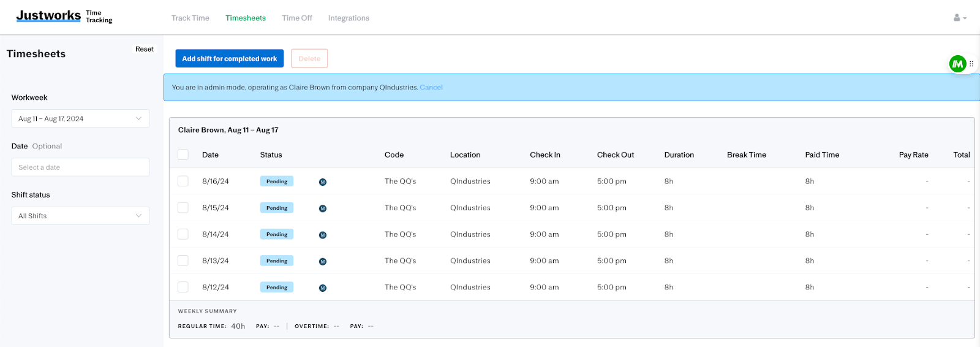980x347 pixels.
Task: Click the green IM avatar badge
Action: pos(957,64)
